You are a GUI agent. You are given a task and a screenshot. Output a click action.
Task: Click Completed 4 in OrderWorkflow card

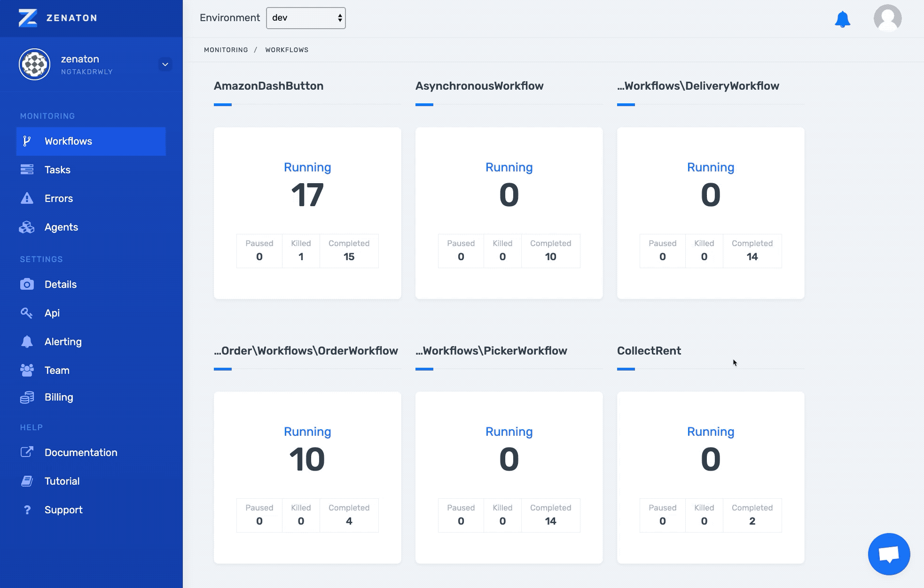tap(349, 515)
